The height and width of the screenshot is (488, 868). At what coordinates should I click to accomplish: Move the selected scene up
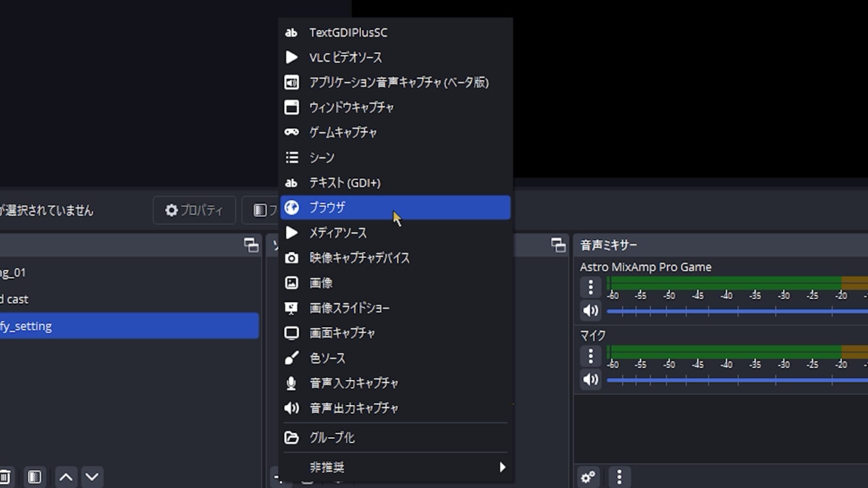(x=66, y=477)
